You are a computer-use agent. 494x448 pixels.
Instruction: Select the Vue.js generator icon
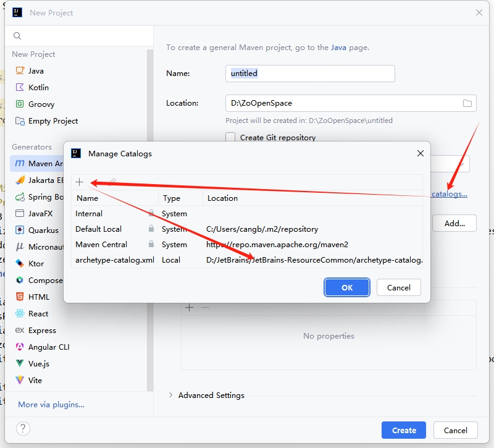(x=20, y=363)
